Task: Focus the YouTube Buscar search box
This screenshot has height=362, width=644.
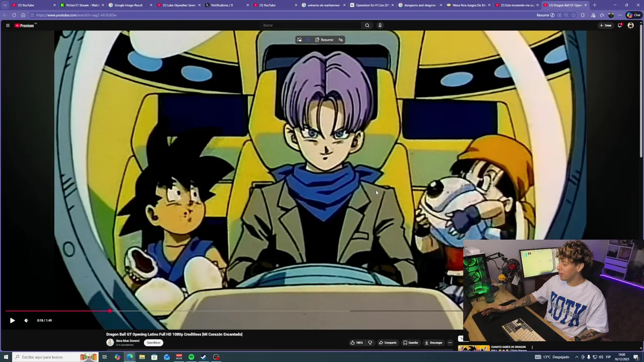Action: pos(311,25)
